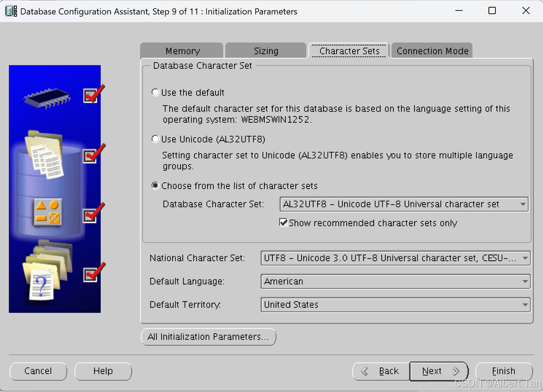Select Choose from the list of character sets

point(155,185)
